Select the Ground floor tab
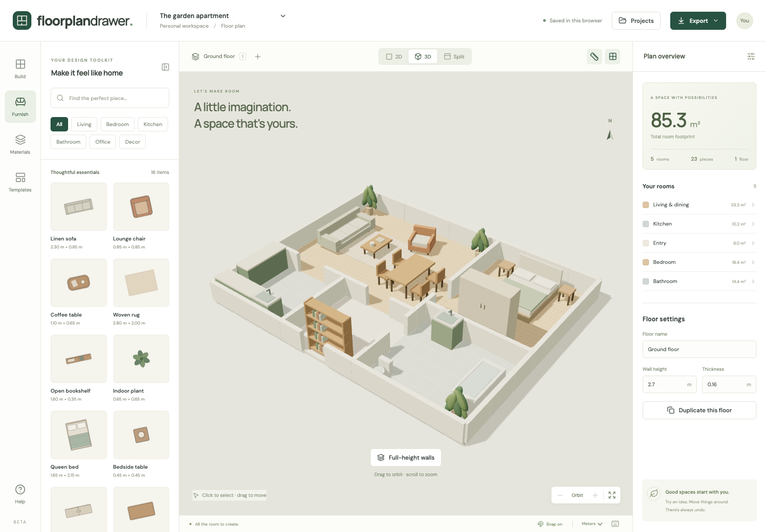Image resolution: width=766 pixels, height=532 pixels. point(219,56)
